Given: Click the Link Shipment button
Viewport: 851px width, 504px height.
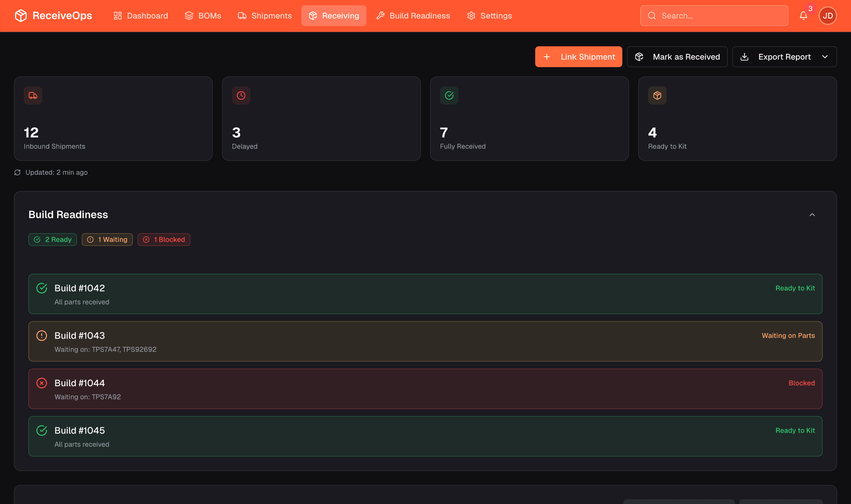Looking at the screenshot, I should (x=579, y=57).
